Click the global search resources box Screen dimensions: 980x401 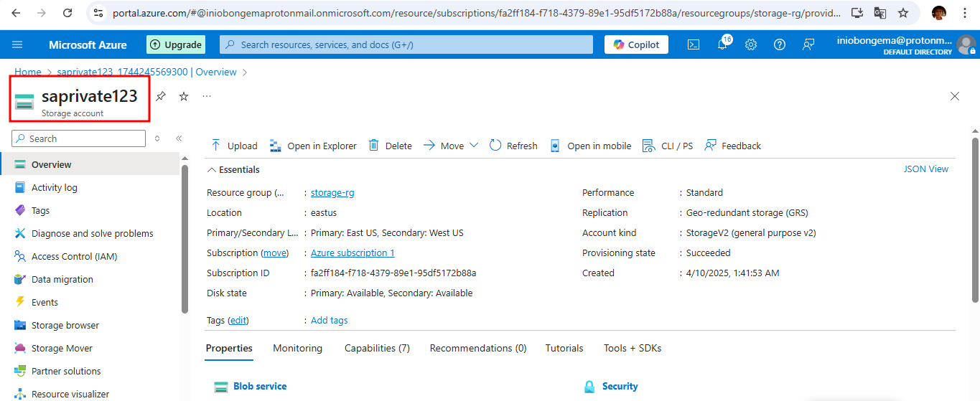(406, 44)
